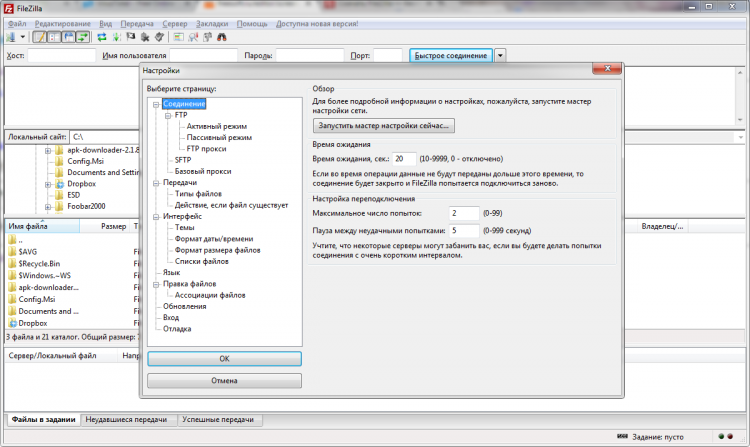This screenshot has width=750, height=447.
Task: Toggle message log display icon
Action: pos(40,37)
